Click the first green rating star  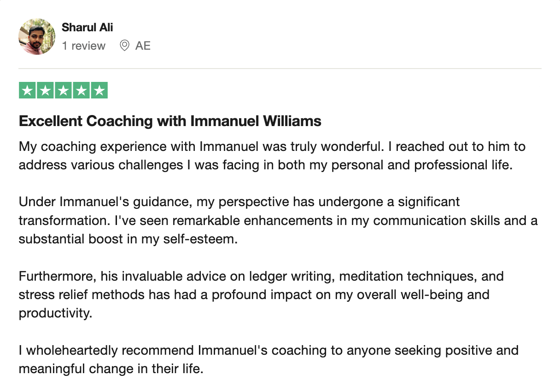click(x=28, y=91)
